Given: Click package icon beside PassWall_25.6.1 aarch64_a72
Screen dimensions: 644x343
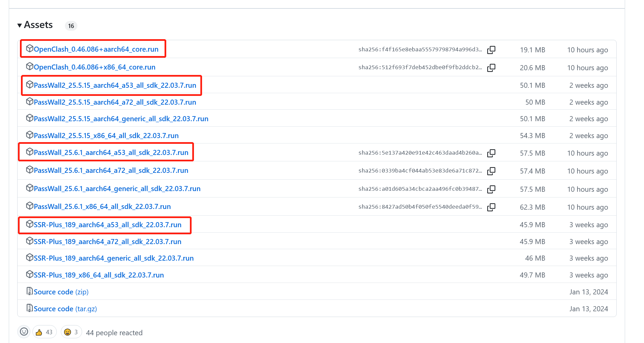Looking at the screenshot, I should 30,169.
